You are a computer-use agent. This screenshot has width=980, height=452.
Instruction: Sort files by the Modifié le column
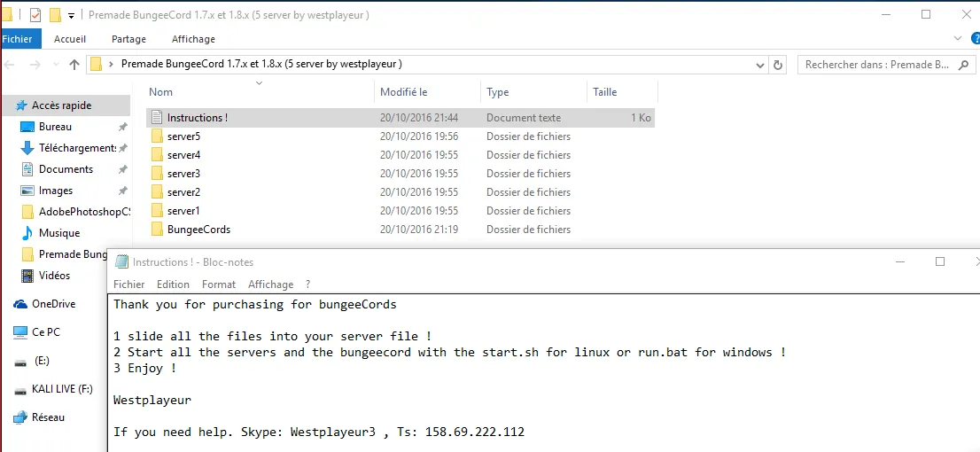click(404, 92)
